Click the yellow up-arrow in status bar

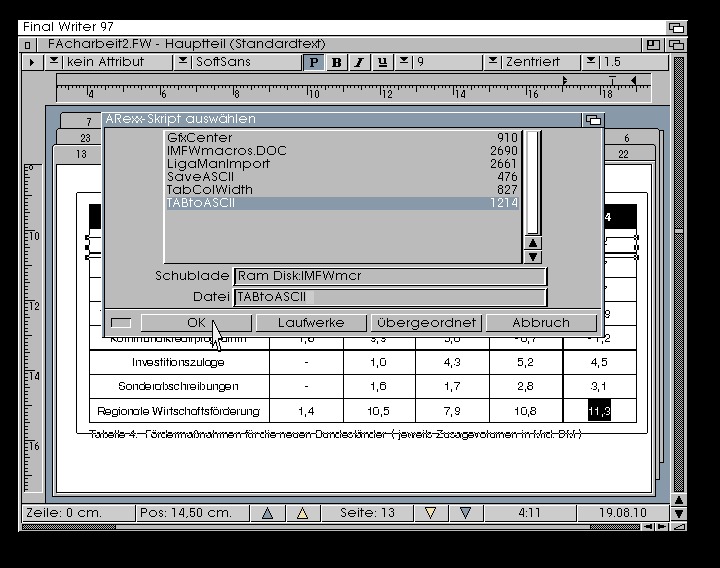coord(301,513)
